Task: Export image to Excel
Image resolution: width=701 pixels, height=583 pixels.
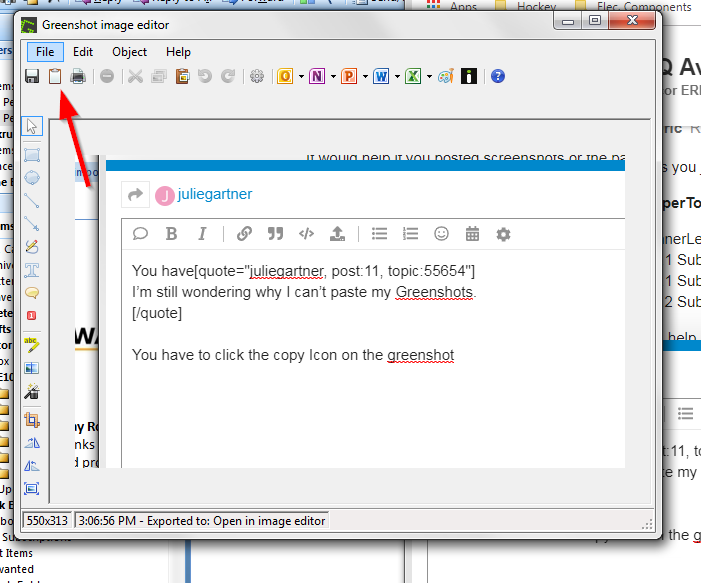Action: coord(413,76)
